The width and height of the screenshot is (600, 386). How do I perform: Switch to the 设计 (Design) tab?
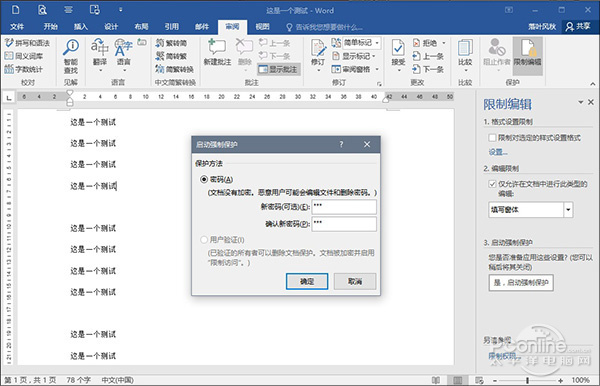coord(111,27)
